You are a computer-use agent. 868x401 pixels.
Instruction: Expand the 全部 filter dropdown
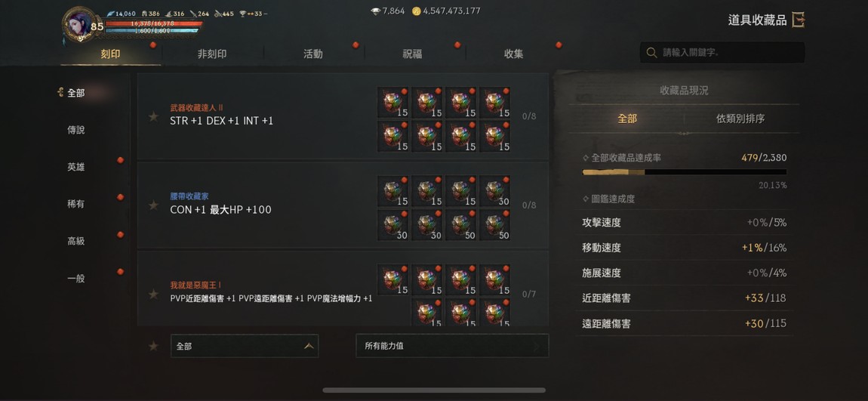click(244, 346)
